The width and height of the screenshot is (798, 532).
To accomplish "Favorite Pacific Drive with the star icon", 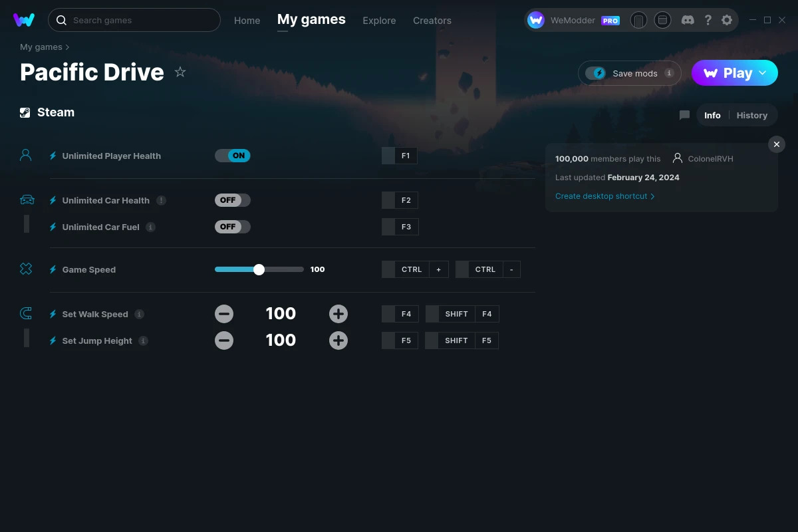I will (x=180, y=72).
